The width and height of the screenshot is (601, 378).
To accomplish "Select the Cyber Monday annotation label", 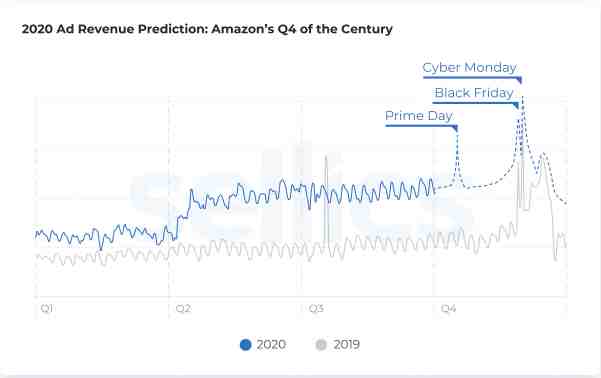I will [x=470, y=67].
